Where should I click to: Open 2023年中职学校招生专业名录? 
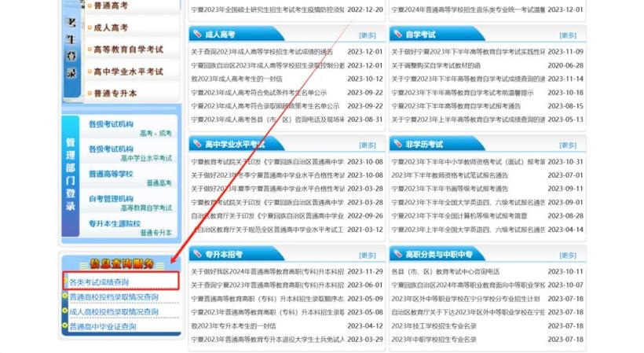(434, 340)
